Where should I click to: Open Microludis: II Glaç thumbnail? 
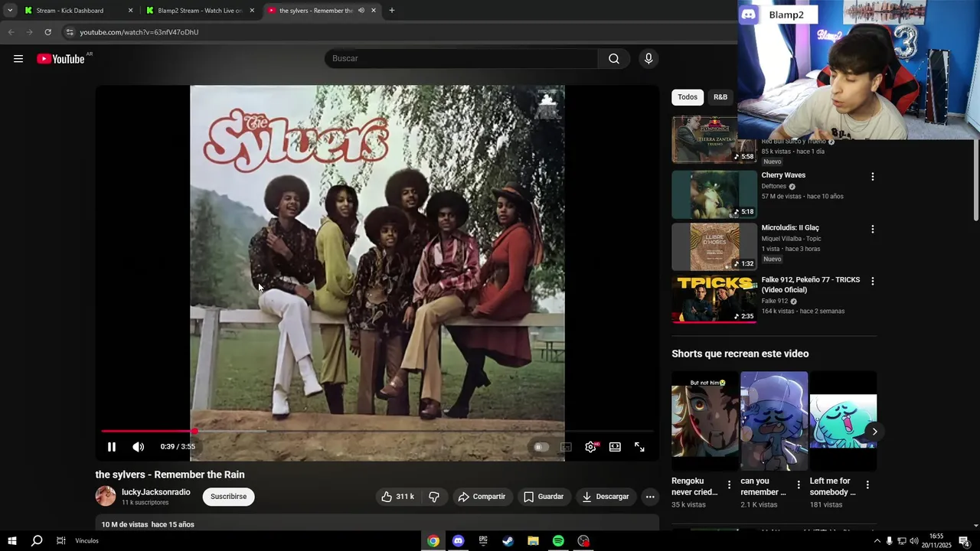tap(714, 246)
